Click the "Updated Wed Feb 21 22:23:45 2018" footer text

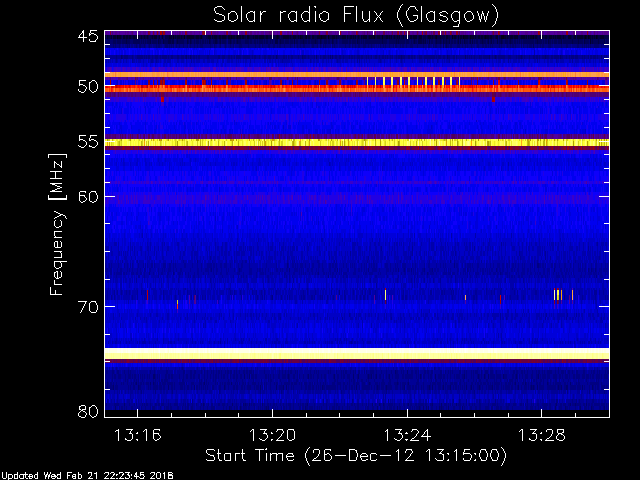click(87, 476)
